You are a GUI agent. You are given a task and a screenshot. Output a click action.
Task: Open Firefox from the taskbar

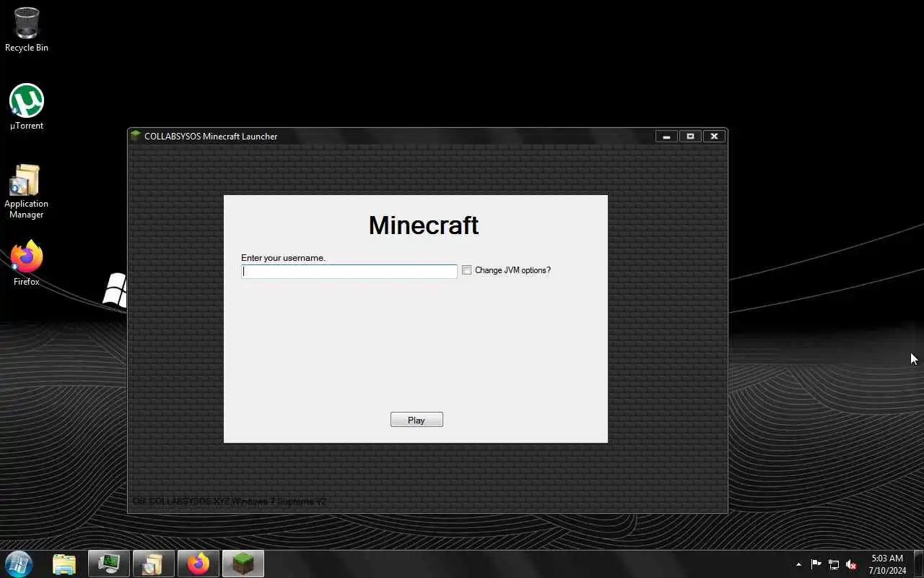(199, 564)
